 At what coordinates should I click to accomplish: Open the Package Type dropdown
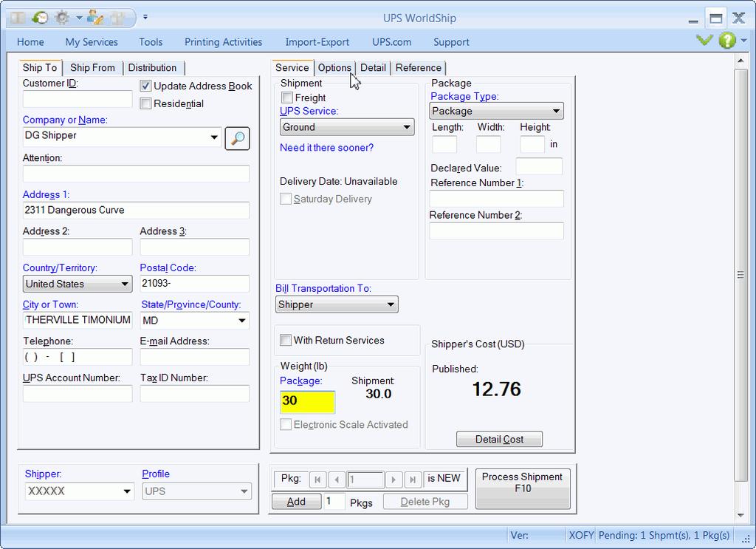[496, 111]
